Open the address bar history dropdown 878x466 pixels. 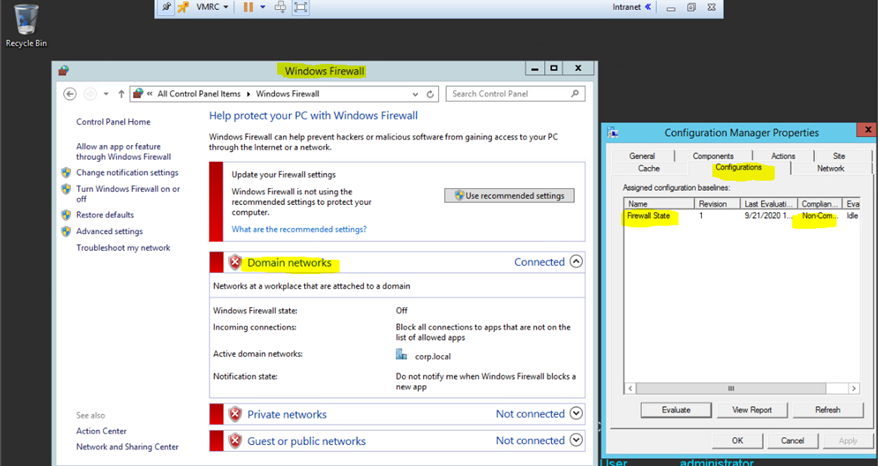click(415, 94)
